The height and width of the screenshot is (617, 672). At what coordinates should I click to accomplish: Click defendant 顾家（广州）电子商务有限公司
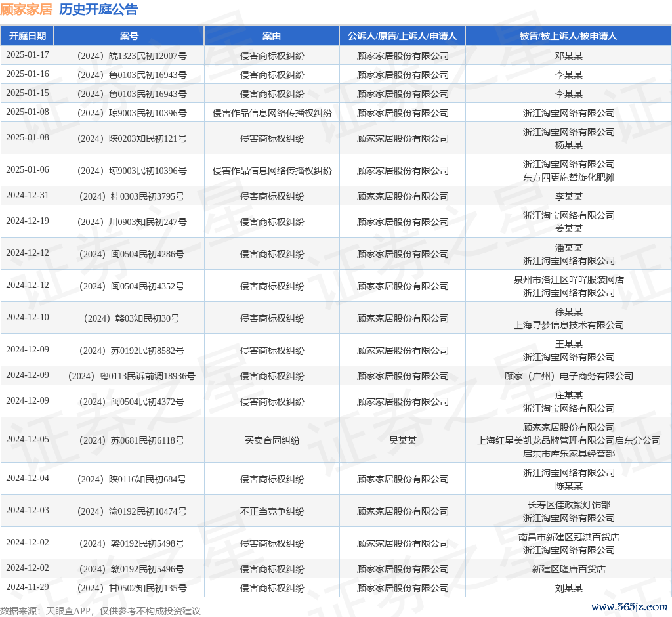point(569,377)
